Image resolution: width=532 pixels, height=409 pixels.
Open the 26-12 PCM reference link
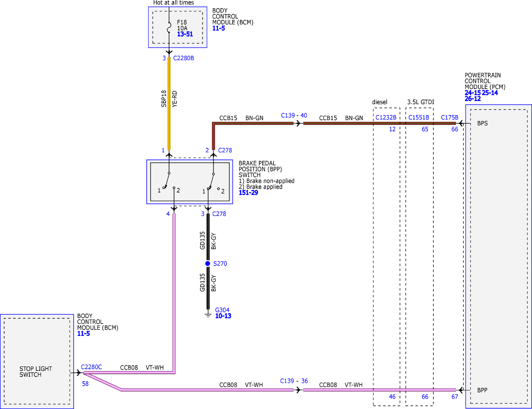(473, 99)
